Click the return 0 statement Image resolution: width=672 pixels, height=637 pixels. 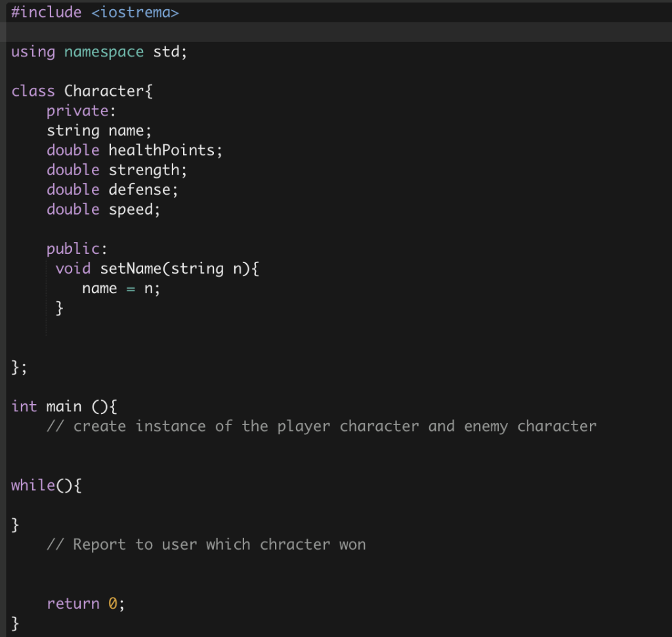[x=86, y=602]
